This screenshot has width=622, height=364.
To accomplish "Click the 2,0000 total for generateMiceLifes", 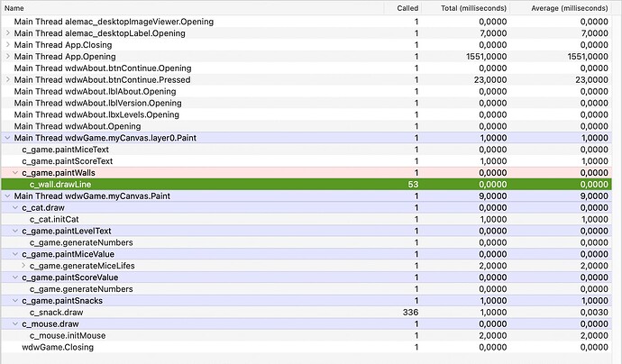I will tap(493, 266).
